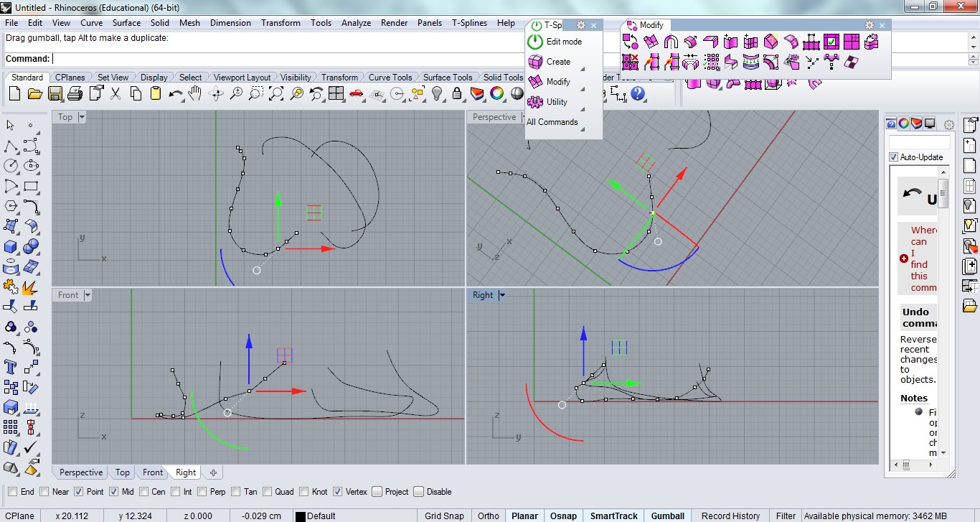Expand the T-Splines Modify flyout
Image resolution: width=980 pixels, height=522 pixels.
pyautogui.click(x=583, y=90)
